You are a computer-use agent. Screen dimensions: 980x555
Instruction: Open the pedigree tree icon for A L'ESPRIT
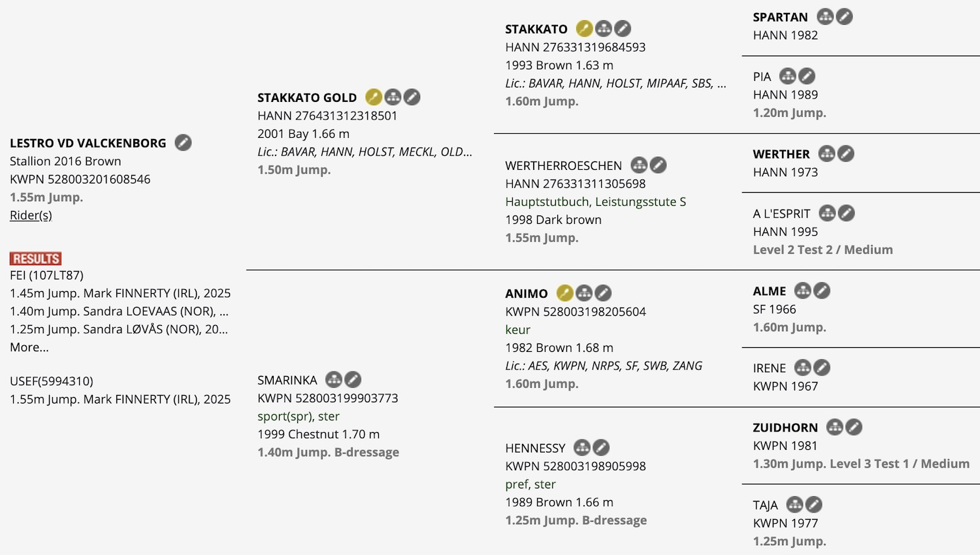pyautogui.click(x=828, y=213)
